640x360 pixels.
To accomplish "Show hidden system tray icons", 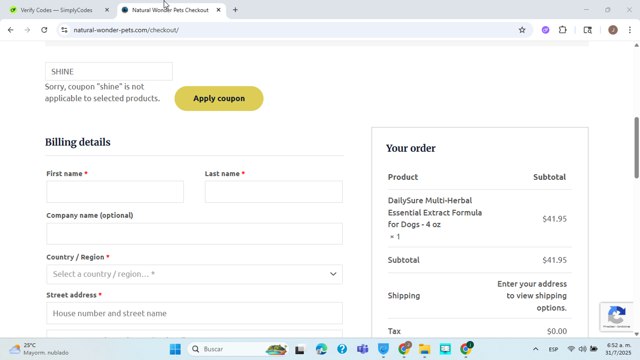I will click(536, 349).
